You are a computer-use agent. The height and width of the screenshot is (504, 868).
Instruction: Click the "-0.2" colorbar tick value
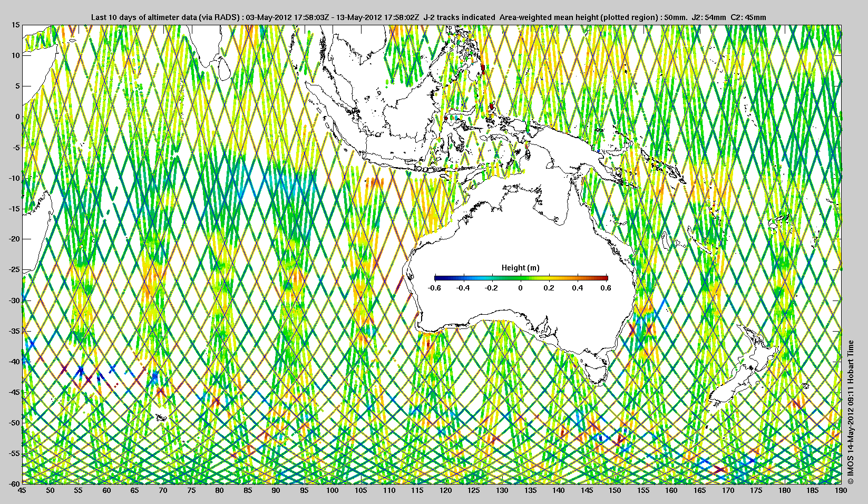pyautogui.click(x=492, y=288)
